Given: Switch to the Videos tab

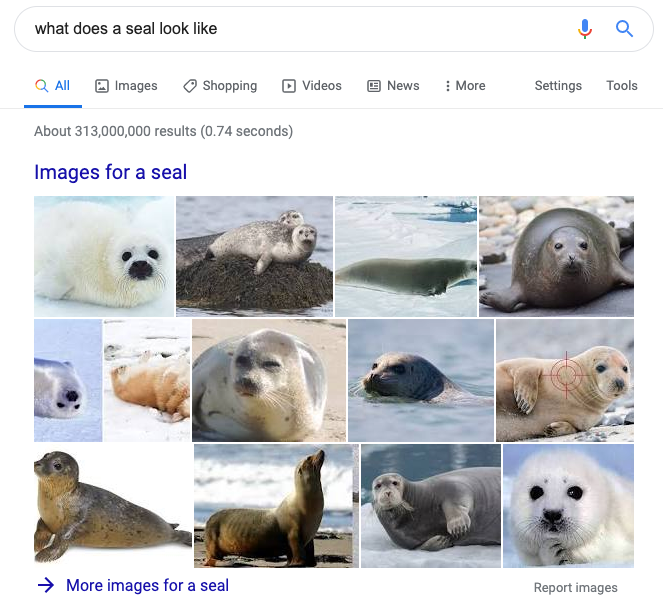Looking at the screenshot, I should [312, 86].
